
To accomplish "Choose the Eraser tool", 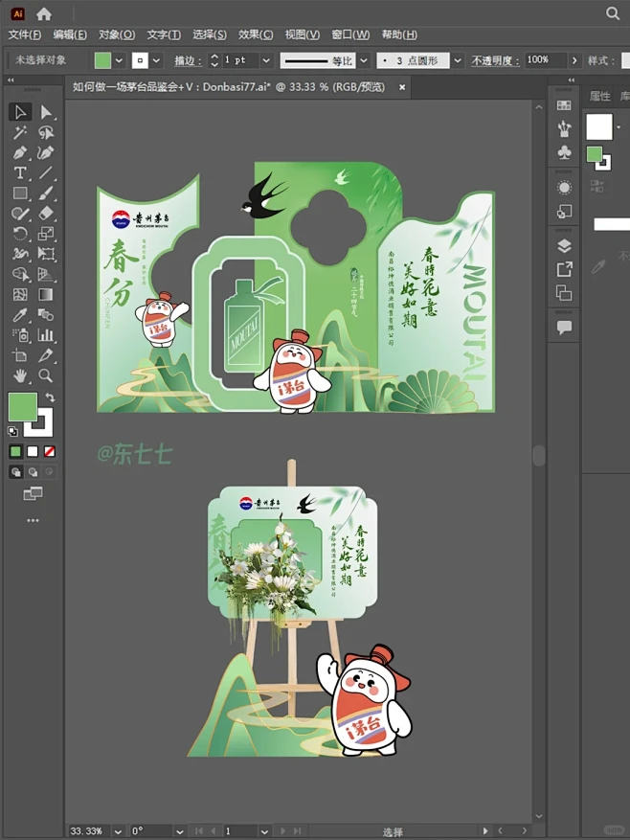I will click(x=46, y=214).
